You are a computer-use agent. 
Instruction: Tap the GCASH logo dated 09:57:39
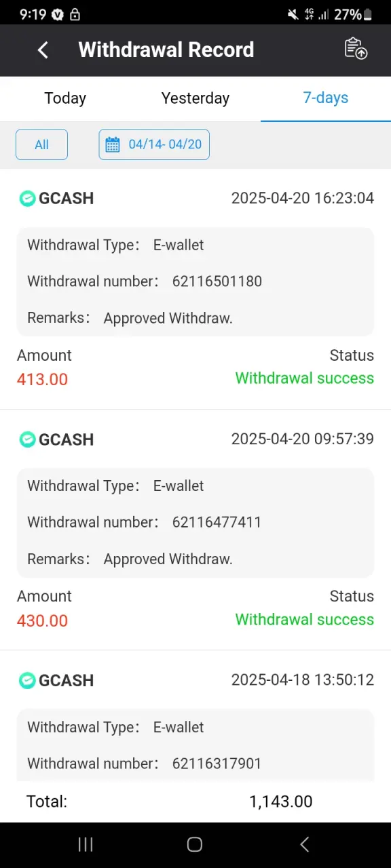(27, 439)
